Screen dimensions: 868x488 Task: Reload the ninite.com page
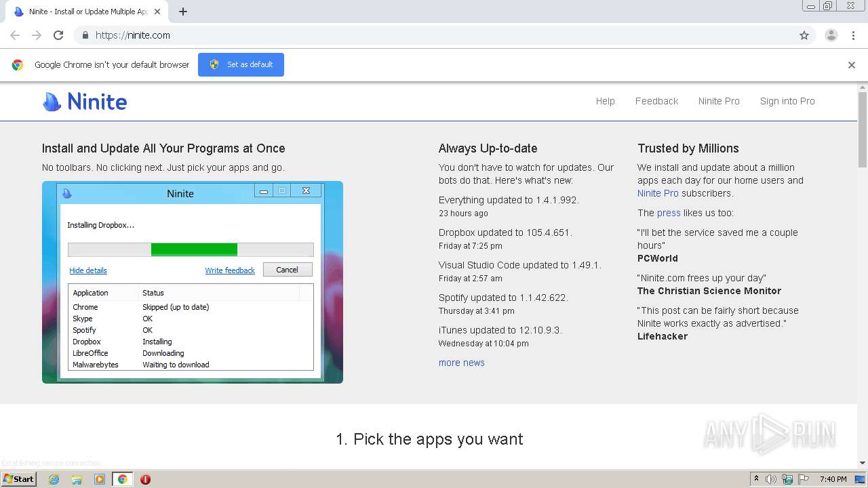tap(58, 35)
